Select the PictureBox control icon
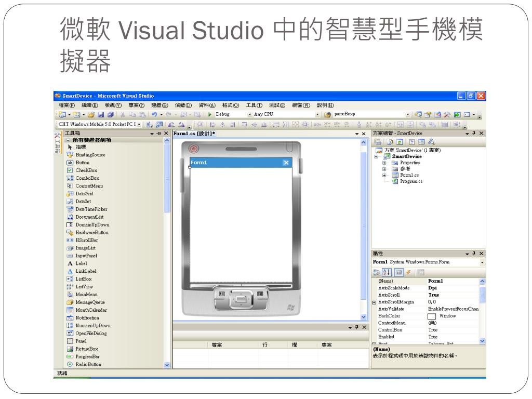The width and height of the screenshot is (532, 399). click(x=70, y=349)
